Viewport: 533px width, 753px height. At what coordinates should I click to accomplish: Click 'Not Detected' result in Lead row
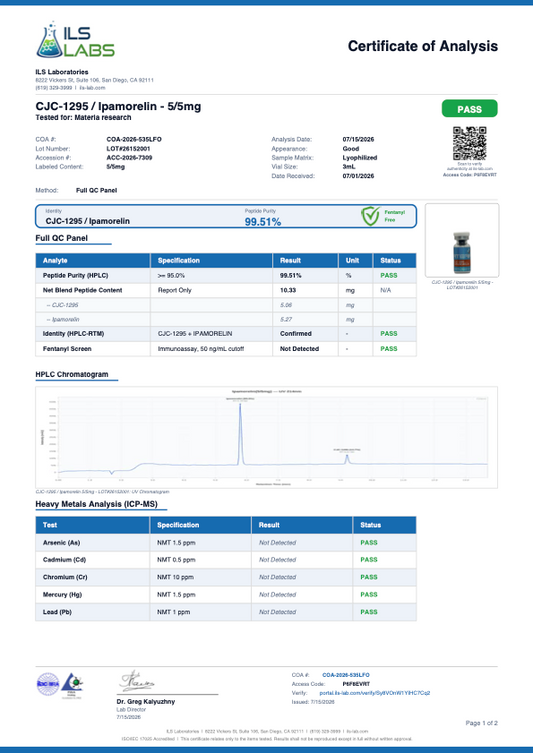point(278,612)
